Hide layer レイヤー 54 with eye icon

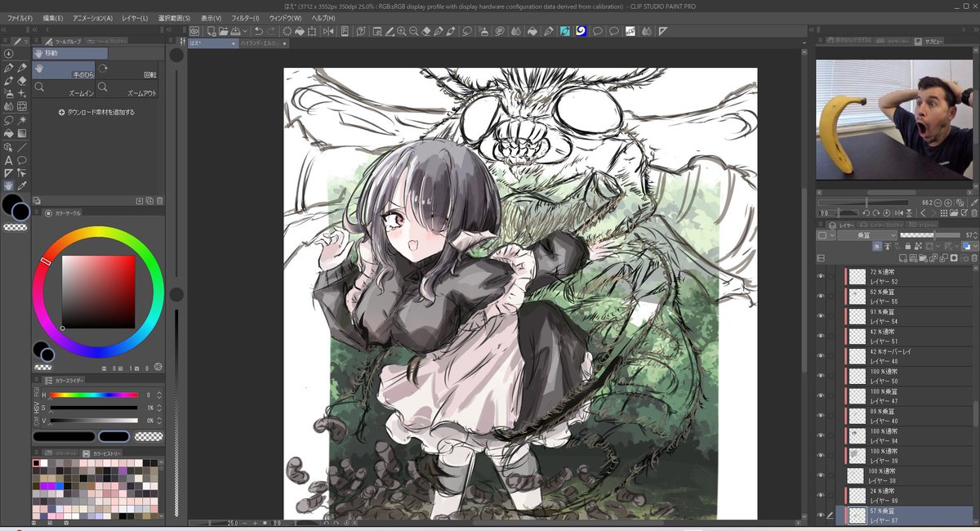tap(821, 316)
